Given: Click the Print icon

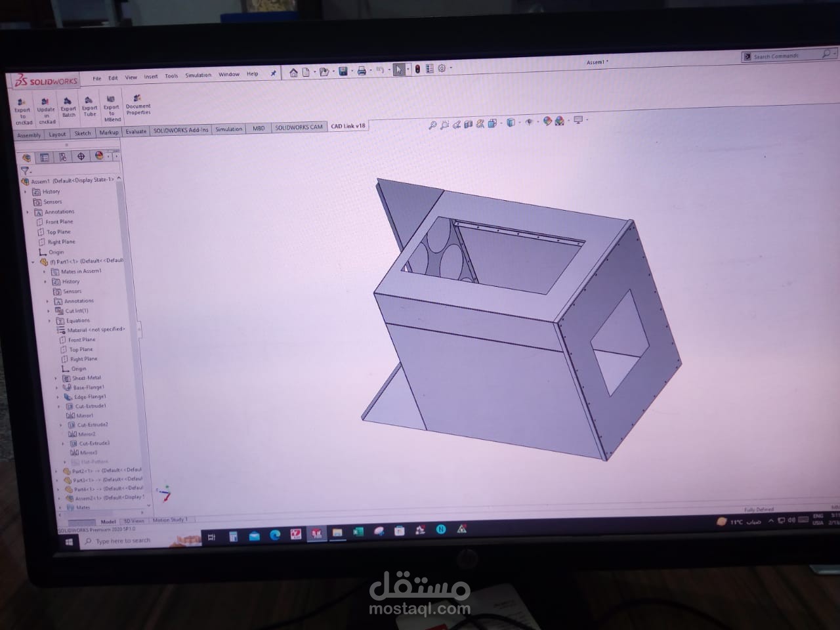Looking at the screenshot, I should click(361, 71).
